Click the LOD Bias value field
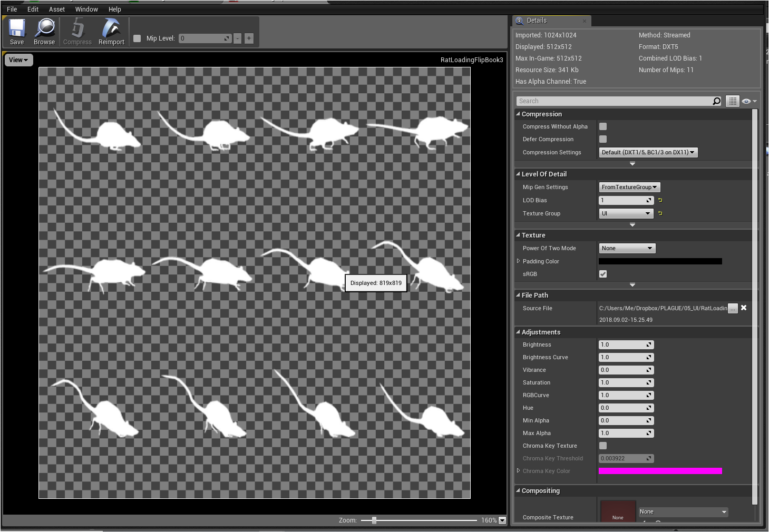The width and height of the screenshot is (769, 532). 626,200
